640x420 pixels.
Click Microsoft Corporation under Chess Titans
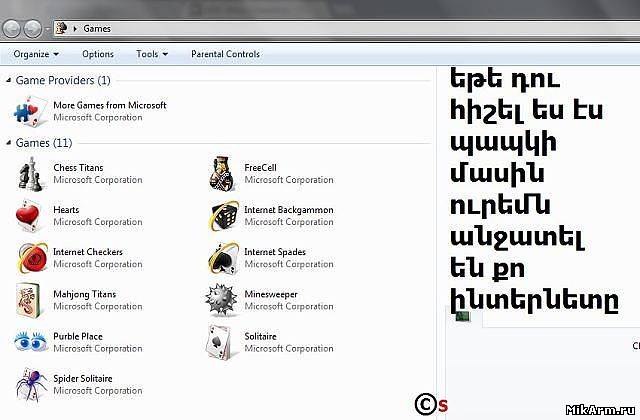coord(98,180)
